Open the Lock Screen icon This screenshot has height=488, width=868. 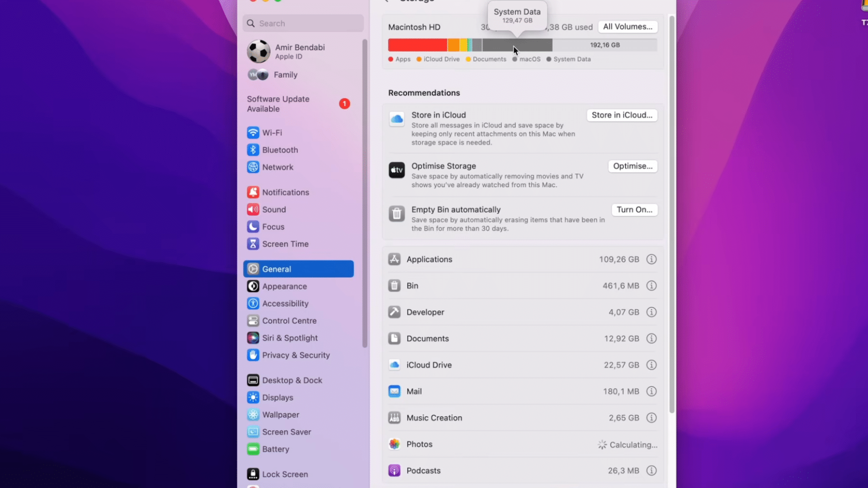253,474
